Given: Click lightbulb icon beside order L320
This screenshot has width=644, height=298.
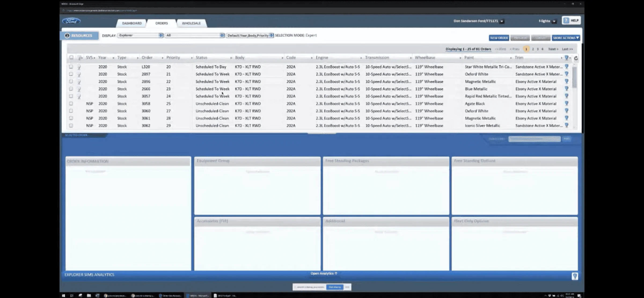Looking at the screenshot, I should pyautogui.click(x=79, y=67).
